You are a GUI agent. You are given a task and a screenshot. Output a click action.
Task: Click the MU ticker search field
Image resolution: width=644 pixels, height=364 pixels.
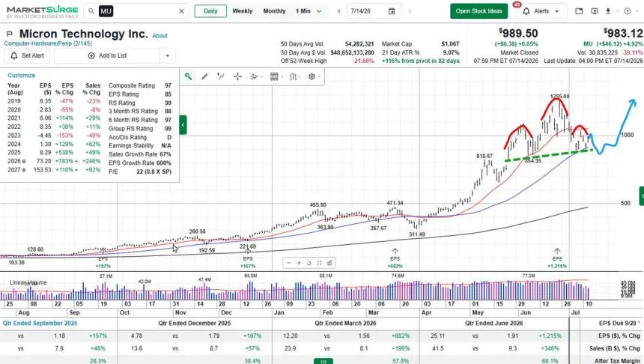[137, 11]
